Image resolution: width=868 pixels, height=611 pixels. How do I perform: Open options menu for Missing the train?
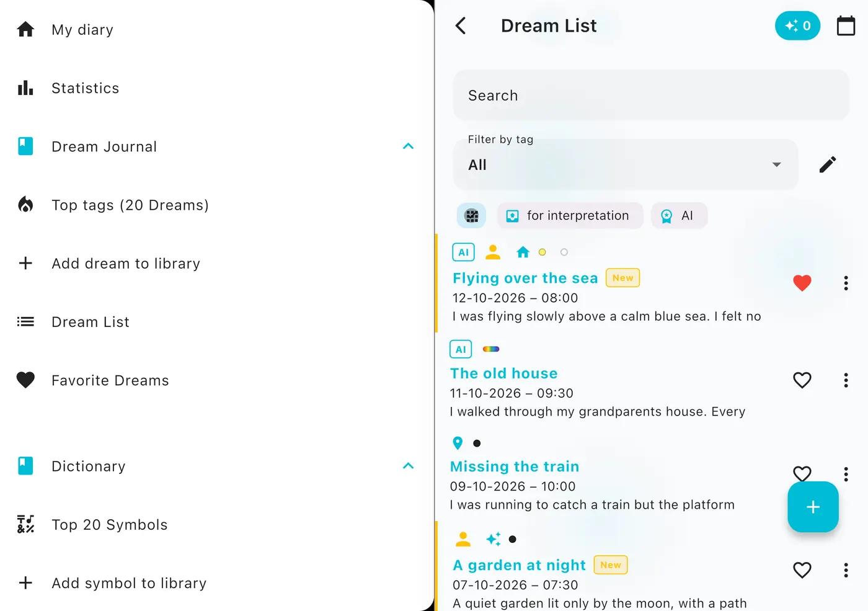846,475
